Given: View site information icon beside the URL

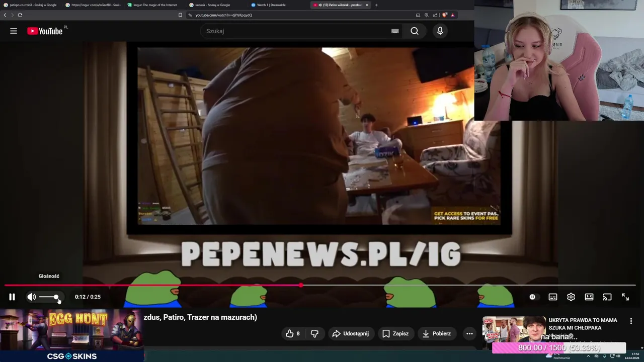Looking at the screenshot, I should tap(190, 15).
